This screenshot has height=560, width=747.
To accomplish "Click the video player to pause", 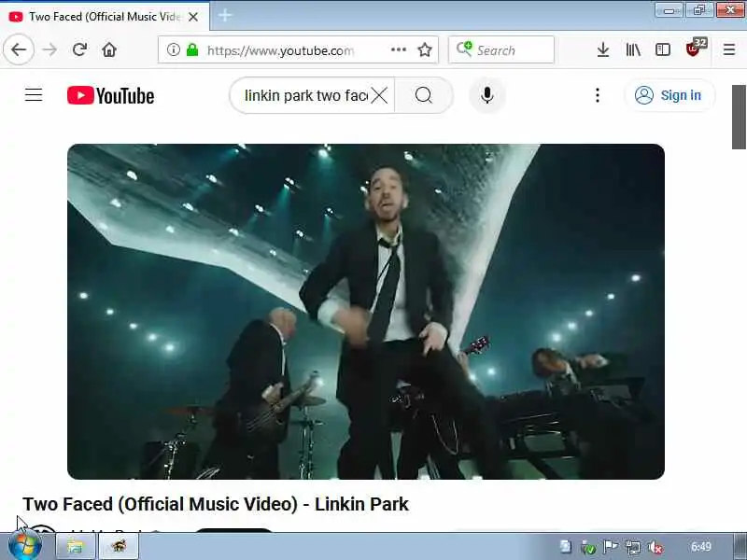I will [366, 312].
